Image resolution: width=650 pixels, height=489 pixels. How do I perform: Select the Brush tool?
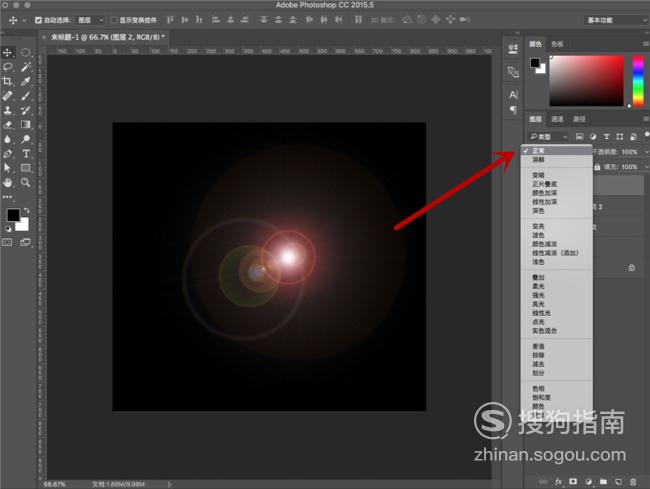pyautogui.click(x=26, y=96)
